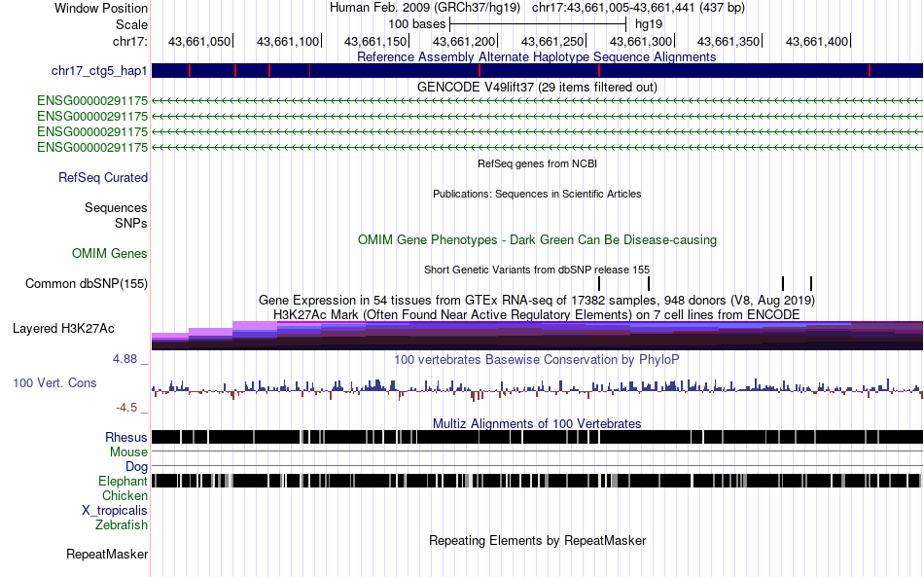Image resolution: width=924 pixels, height=577 pixels.
Task: Click the 43,661,100 ruler coordinate
Action: point(288,41)
